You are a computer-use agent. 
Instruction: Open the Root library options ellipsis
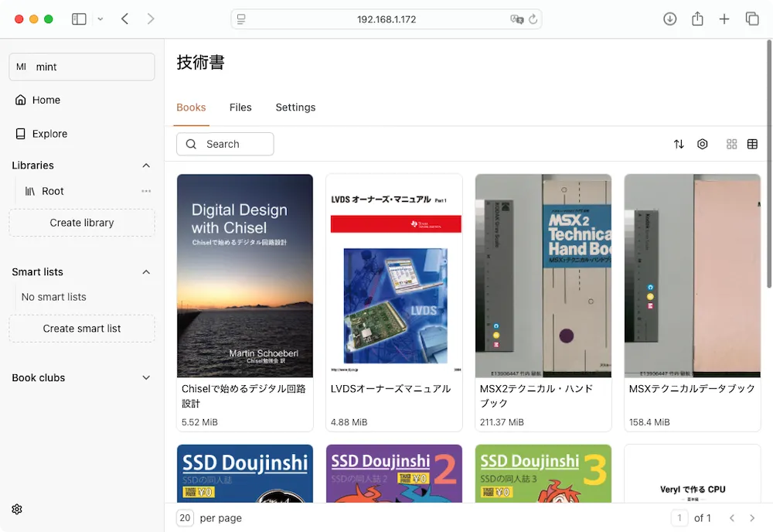coord(146,191)
